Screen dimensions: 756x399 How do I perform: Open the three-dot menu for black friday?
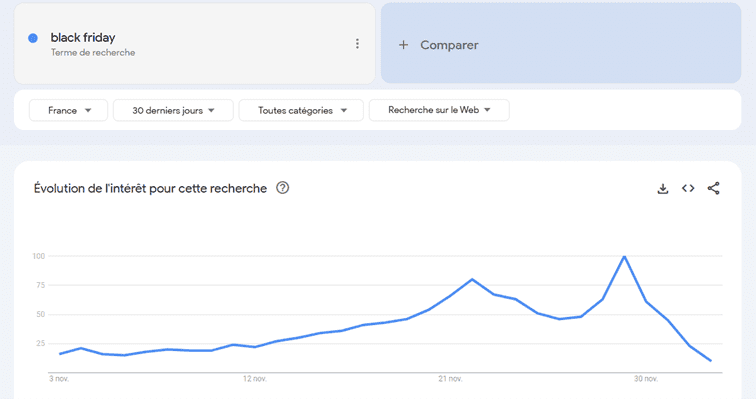pos(357,44)
